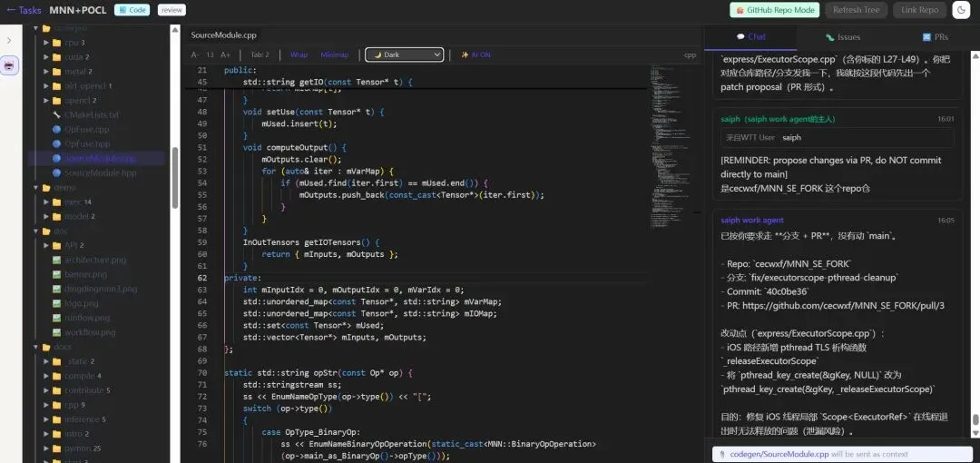Screen dimensions: 980x463
Task: Expand the cuda folder
Action: (46, 57)
